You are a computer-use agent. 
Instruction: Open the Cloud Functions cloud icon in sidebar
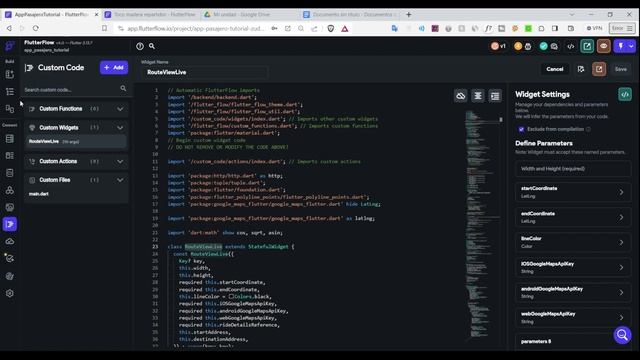[10, 241]
